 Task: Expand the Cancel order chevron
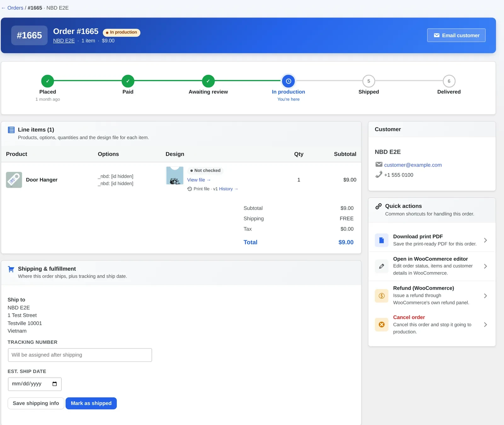(485, 325)
